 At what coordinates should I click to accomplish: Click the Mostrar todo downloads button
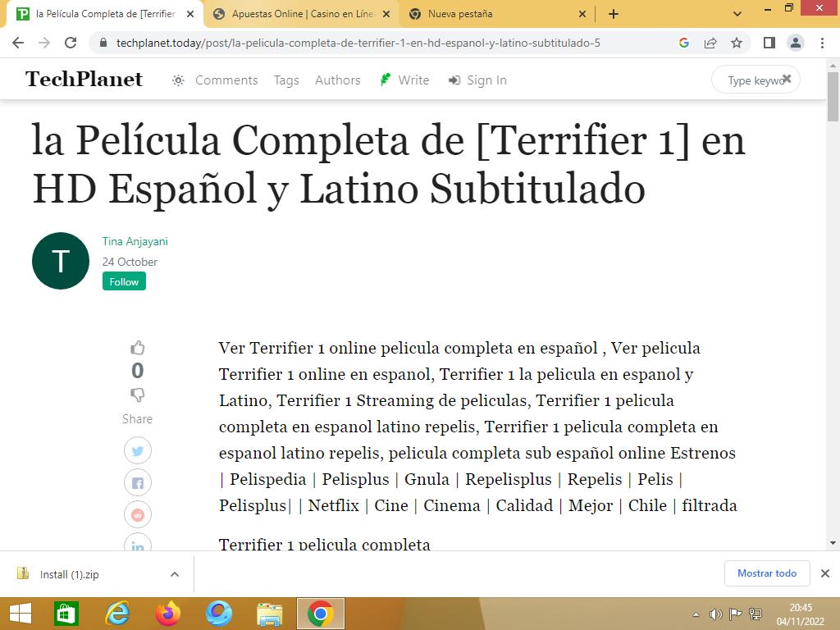[766, 573]
